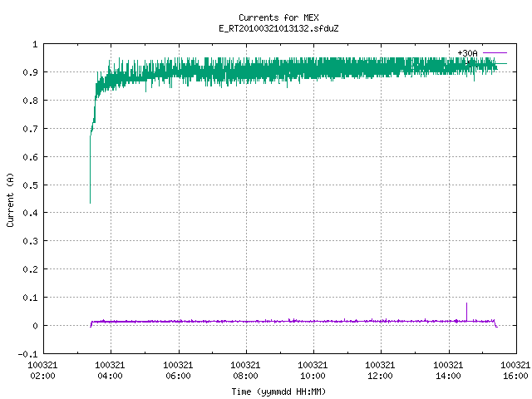532x399 pixels.
Task: Click the y-axis tick label "0.4"
Action: coord(30,213)
